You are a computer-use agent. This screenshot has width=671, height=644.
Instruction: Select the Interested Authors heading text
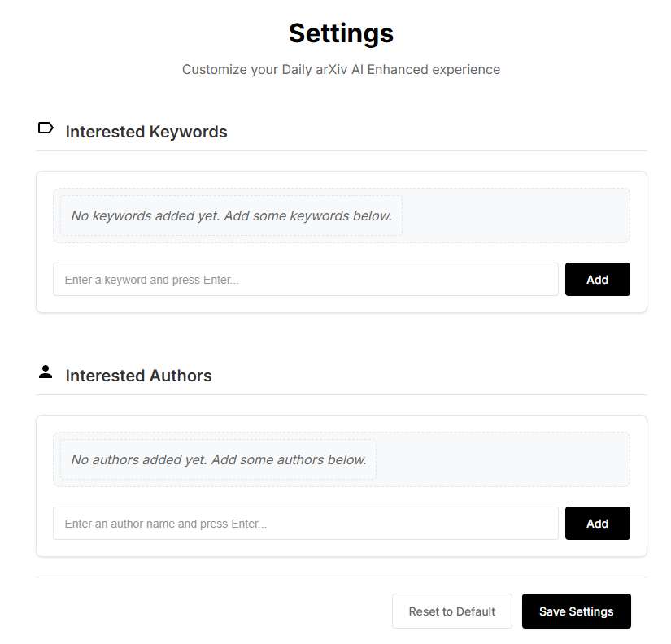coord(138,376)
